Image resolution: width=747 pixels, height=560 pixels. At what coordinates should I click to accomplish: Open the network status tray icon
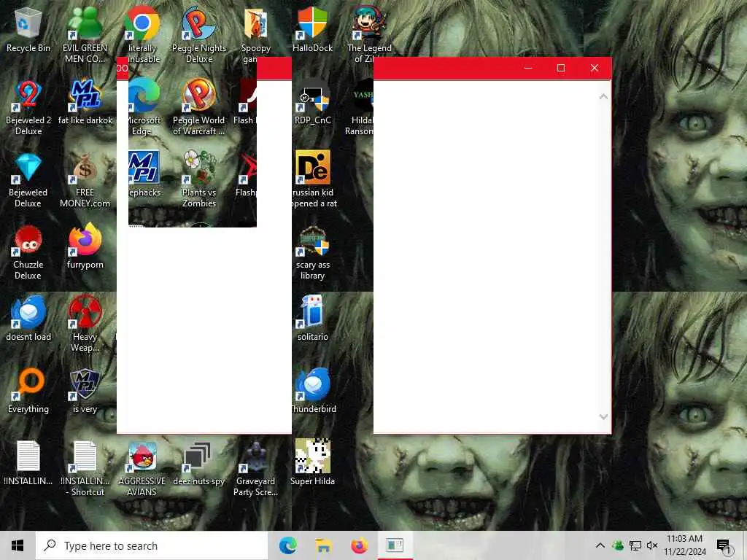pos(635,545)
